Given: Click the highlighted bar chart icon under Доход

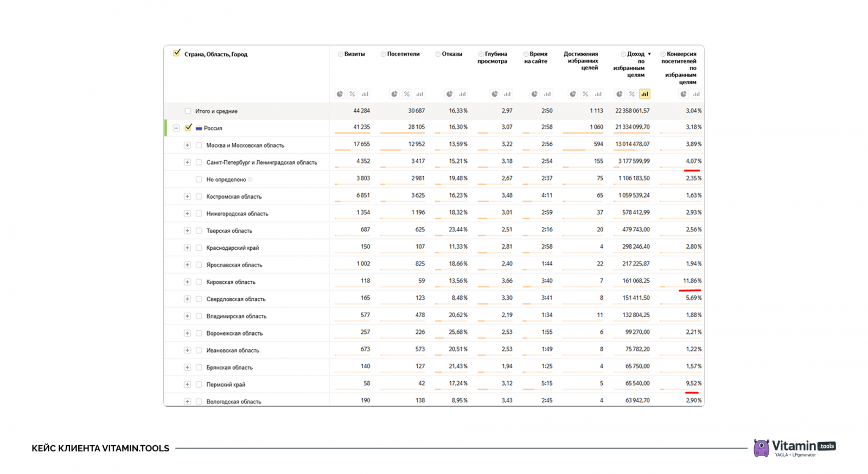Looking at the screenshot, I should [x=644, y=94].
